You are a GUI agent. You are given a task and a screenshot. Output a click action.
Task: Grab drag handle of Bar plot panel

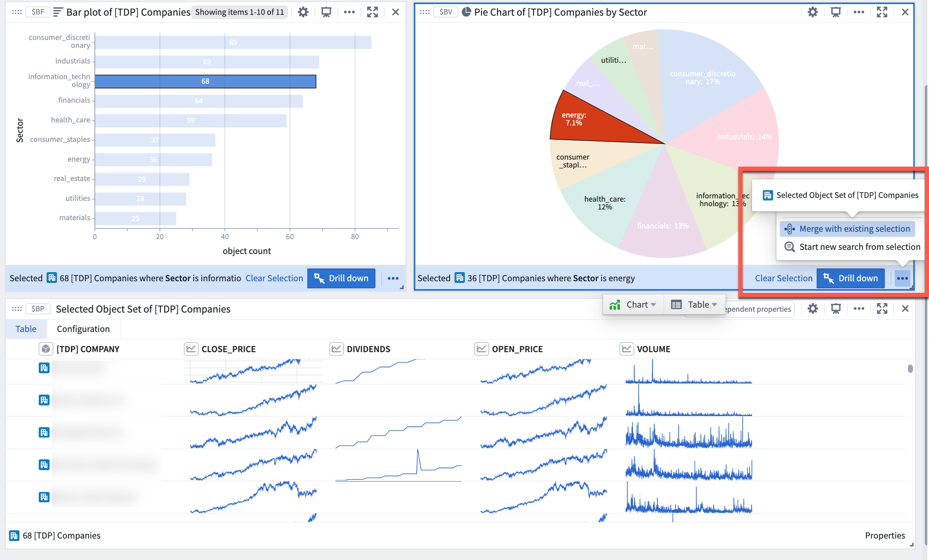pos(17,12)
